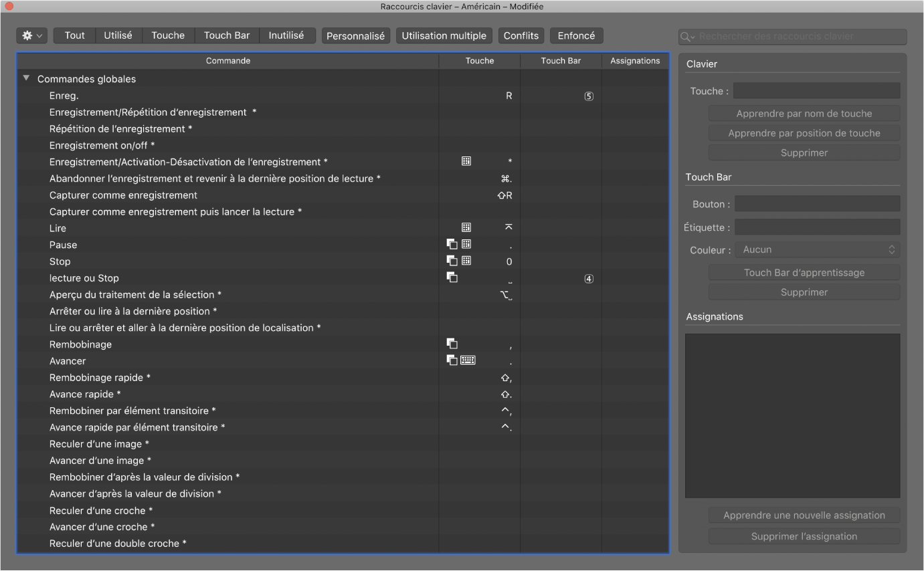Click Supprimer under the Touch Bar section
This screenshot has width=924, height=571.
[x=804, y=292]
